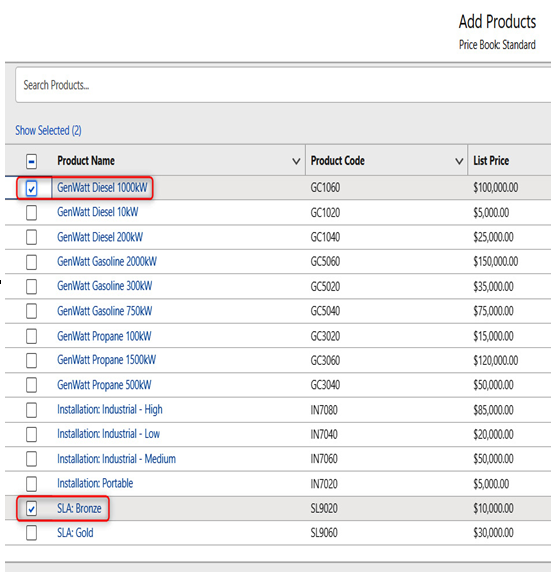Click the Search Products input field
The height and width of the screenshot is (574, 553).
284,85
